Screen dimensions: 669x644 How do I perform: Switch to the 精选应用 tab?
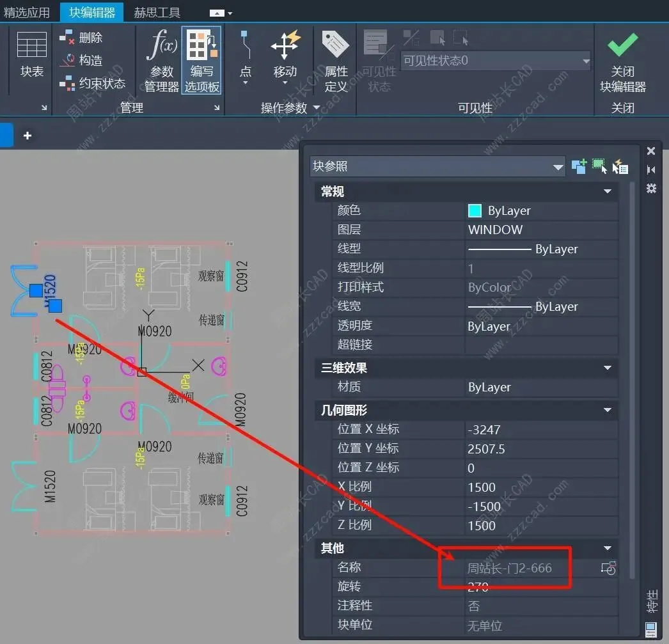pos(26,12)
